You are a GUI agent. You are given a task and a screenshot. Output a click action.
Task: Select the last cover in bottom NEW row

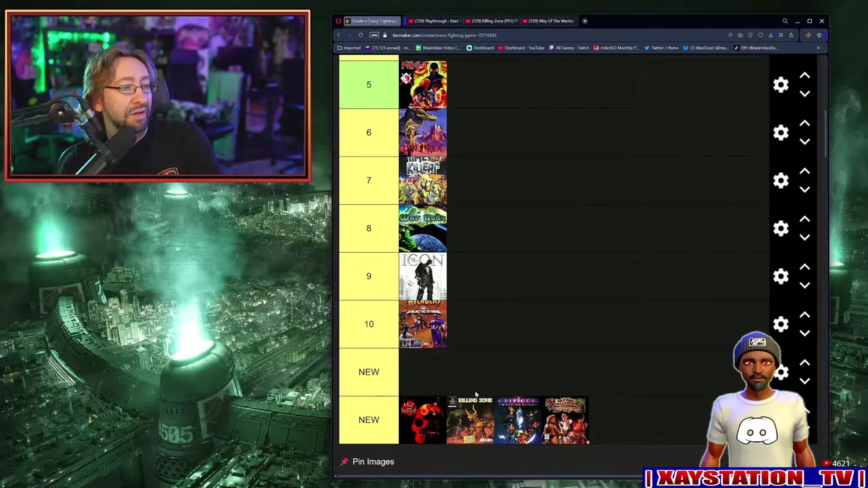566,420
